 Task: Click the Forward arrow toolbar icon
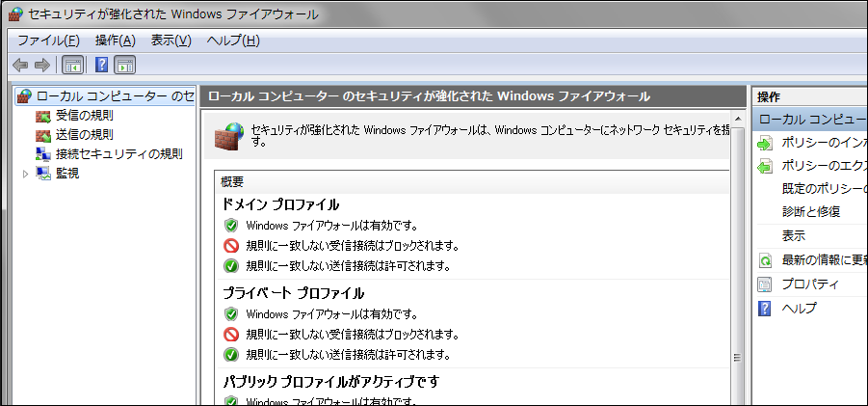tap(42, 66)
